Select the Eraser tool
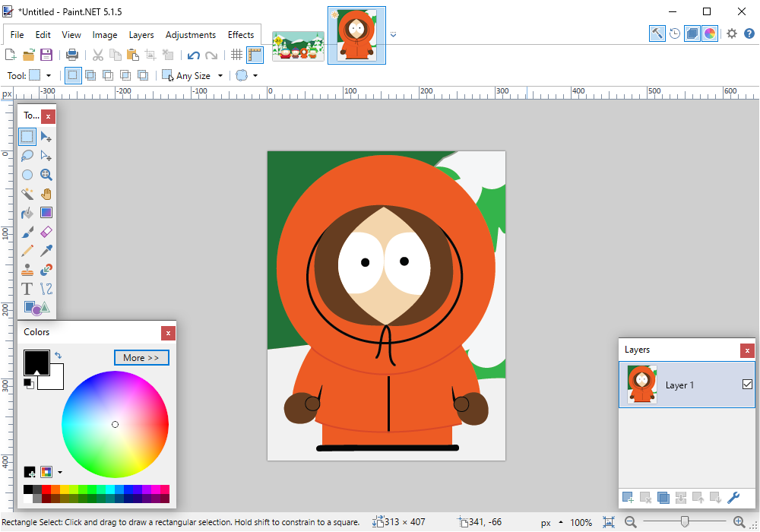 tap(46, 232)
